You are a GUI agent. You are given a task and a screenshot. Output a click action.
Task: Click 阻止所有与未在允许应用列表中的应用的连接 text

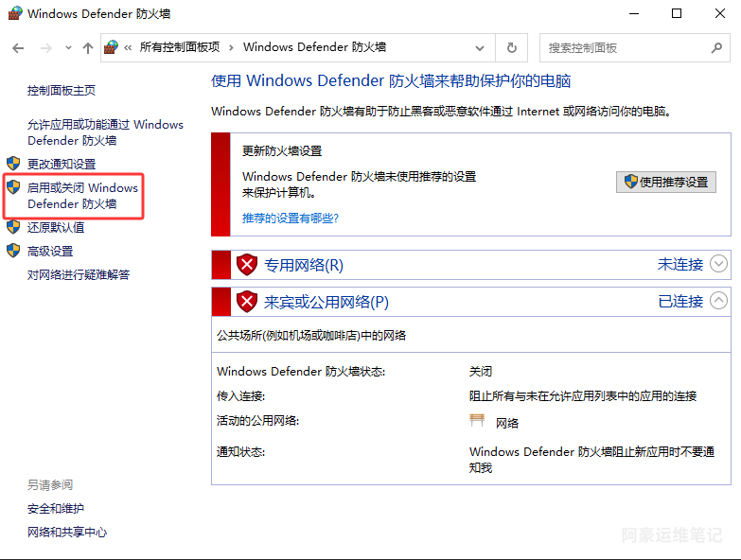pos(583,396)
